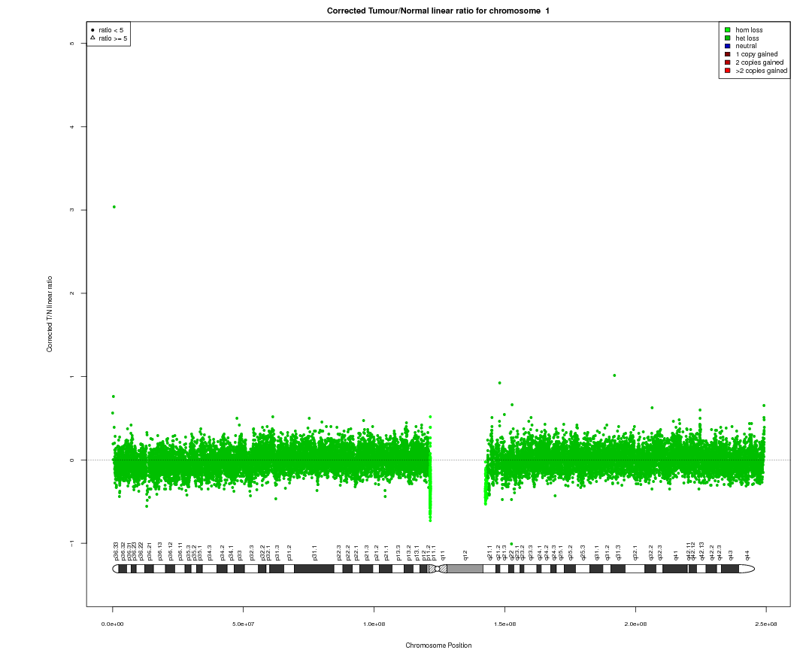Image resolution: width=812 pixels, height=650 pixels.
Task: Click the q41 cytoband label
Action: [x=676, y=555]
